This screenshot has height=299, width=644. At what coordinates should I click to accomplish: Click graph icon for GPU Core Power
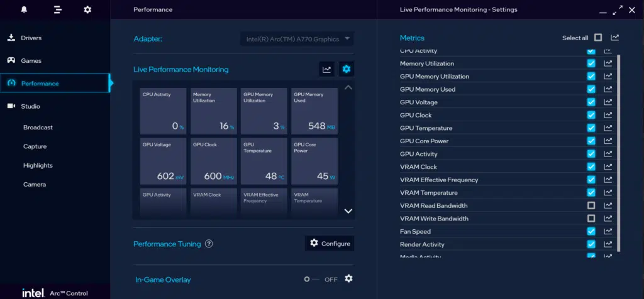(x=608, y=141)
